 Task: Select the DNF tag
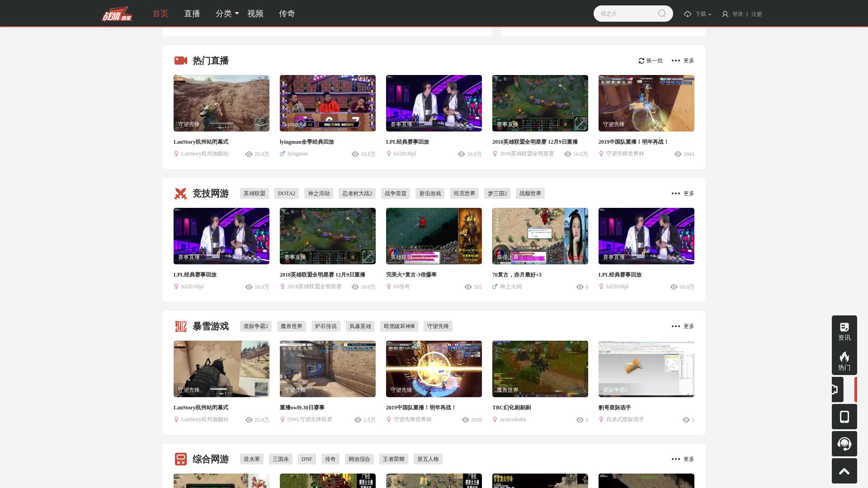tap(307, 459)
